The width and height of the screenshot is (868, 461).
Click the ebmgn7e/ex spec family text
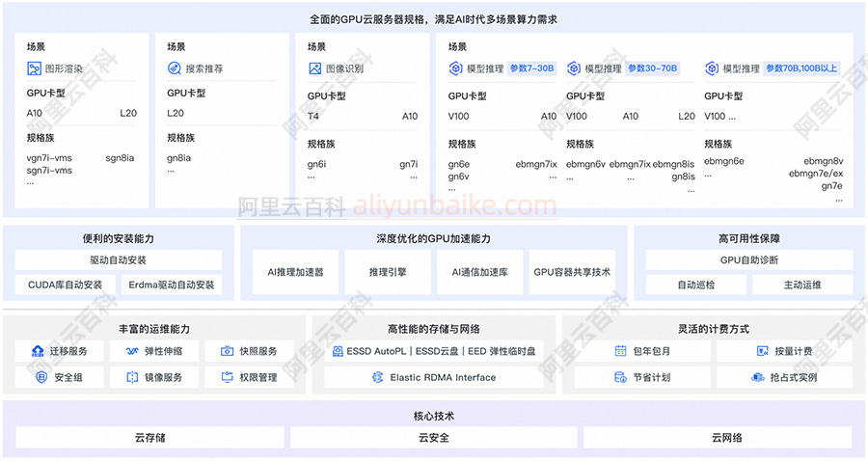816,174
